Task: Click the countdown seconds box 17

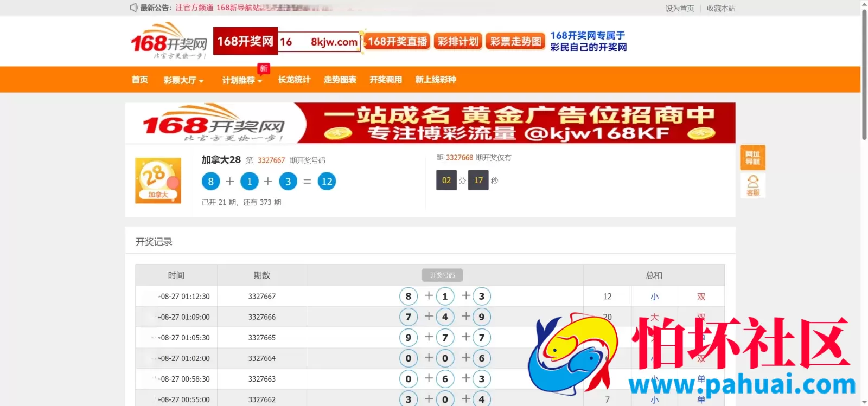Action: 478,181
